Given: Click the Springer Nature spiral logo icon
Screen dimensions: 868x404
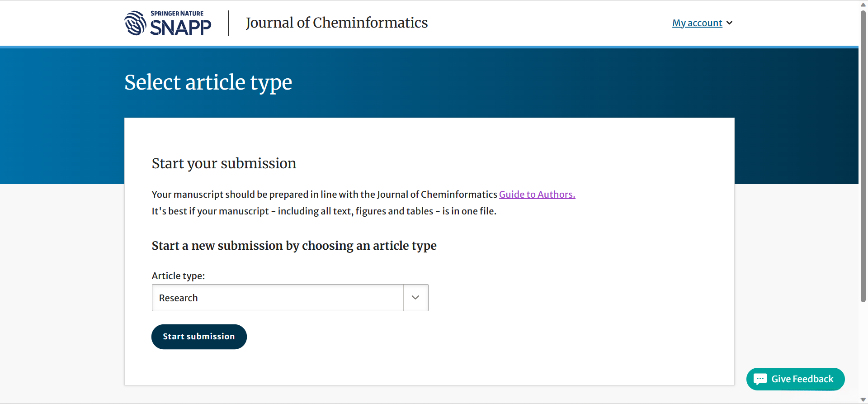Looking at the screenshot, I should pyautogui.click(x=135, y=23).
